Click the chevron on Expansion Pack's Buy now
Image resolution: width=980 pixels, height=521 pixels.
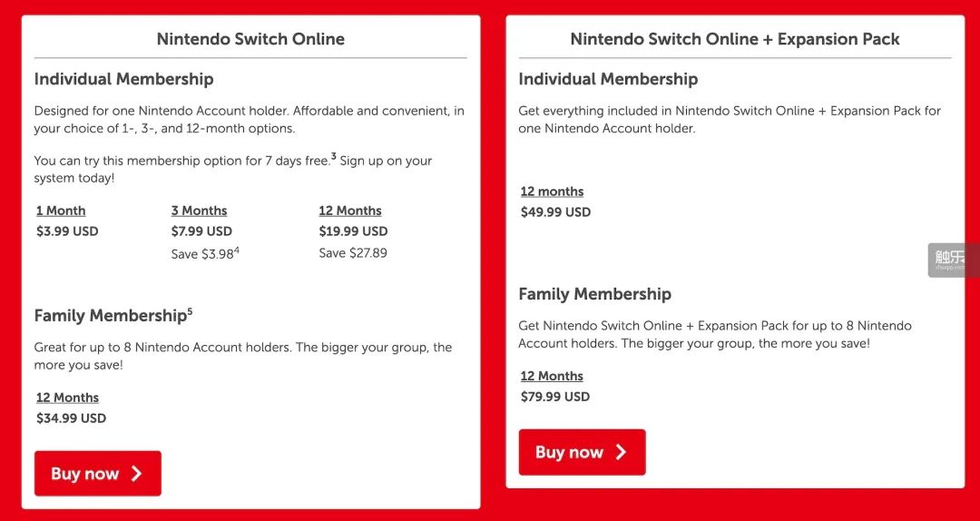click(x=622, y=452)
